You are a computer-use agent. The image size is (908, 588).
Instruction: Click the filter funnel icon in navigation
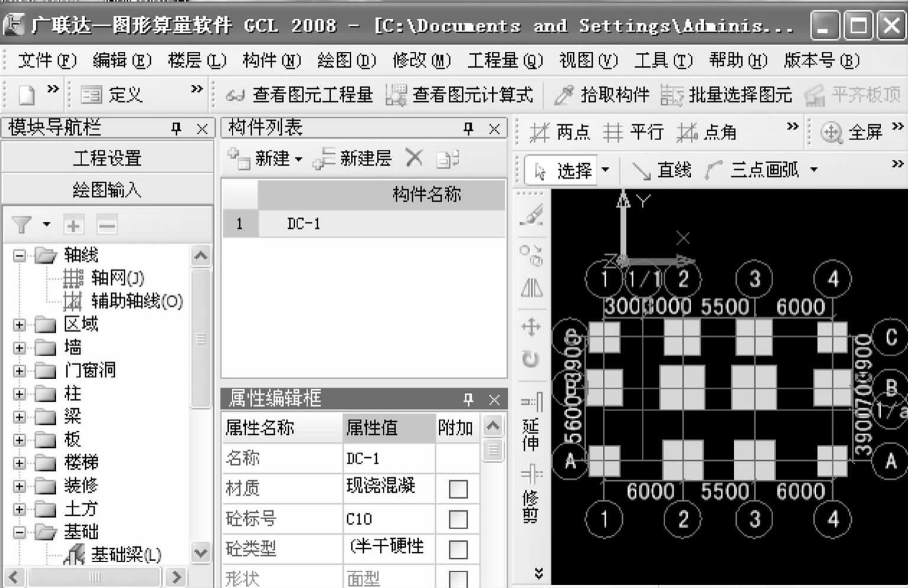[21, 225]
